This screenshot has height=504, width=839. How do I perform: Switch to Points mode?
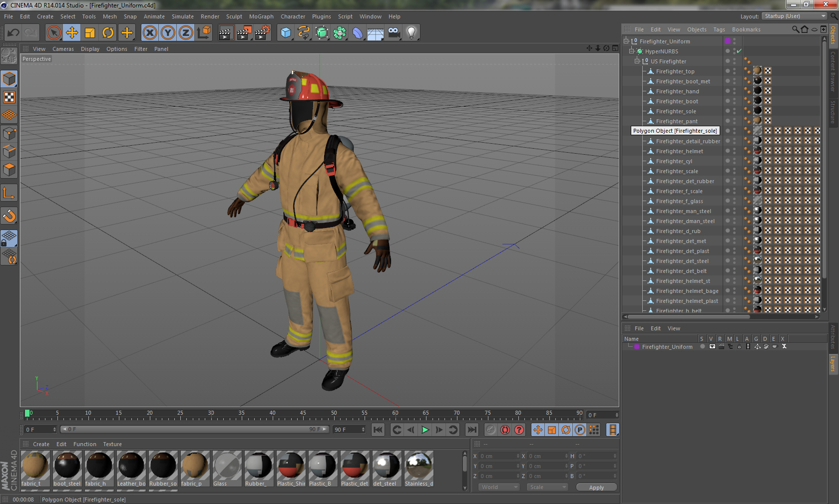click(9, 134)
